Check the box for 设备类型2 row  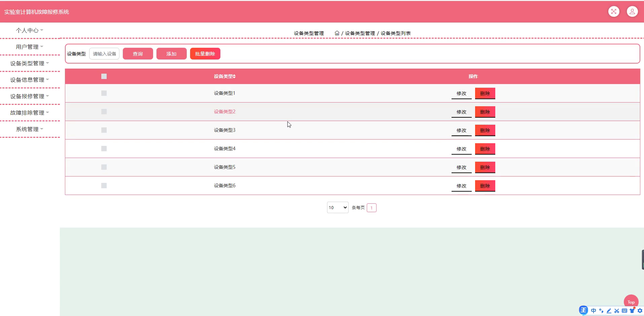pyautogui.click(x=104, y=112)
